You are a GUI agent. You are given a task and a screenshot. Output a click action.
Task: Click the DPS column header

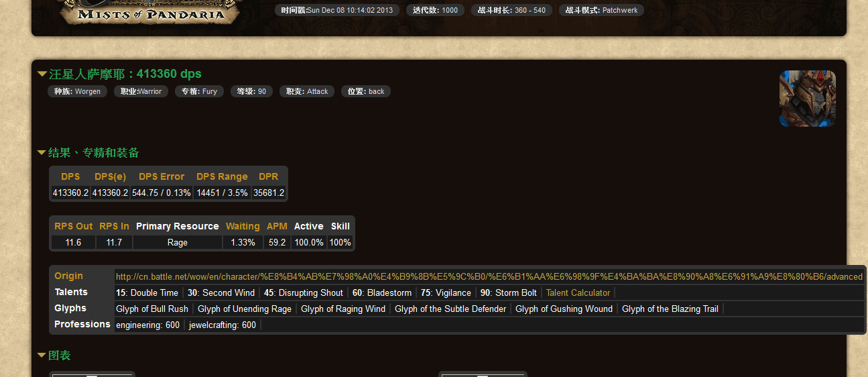[x=70, y=176]
